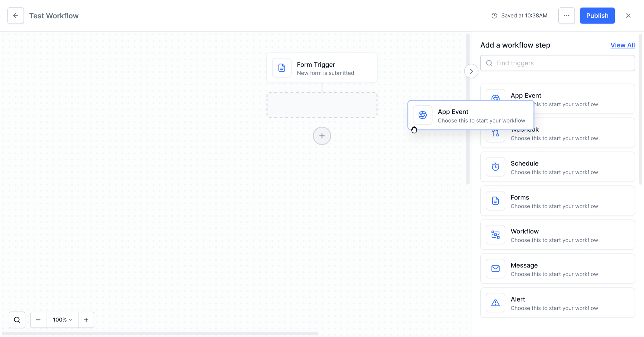This screenshot has height=337, width=644.
Task: Select the Message trigger card title
Action: coord(524,265)
